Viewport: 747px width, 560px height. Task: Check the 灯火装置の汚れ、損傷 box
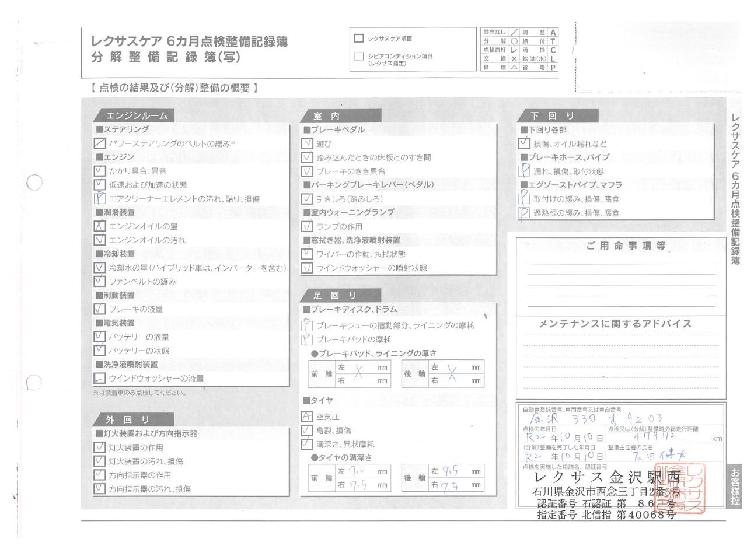pyautogui.click(x=100, y=461)
